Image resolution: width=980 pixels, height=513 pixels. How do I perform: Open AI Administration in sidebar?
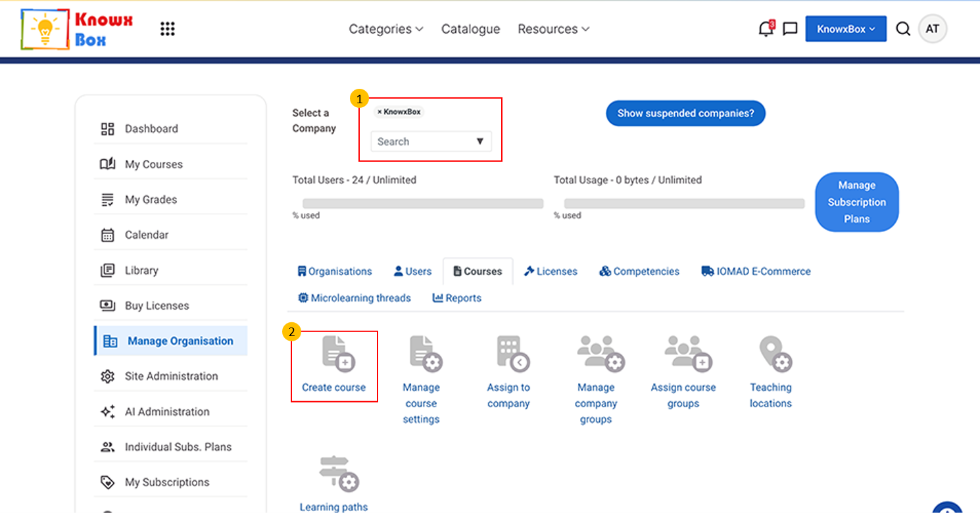(171, 412)
